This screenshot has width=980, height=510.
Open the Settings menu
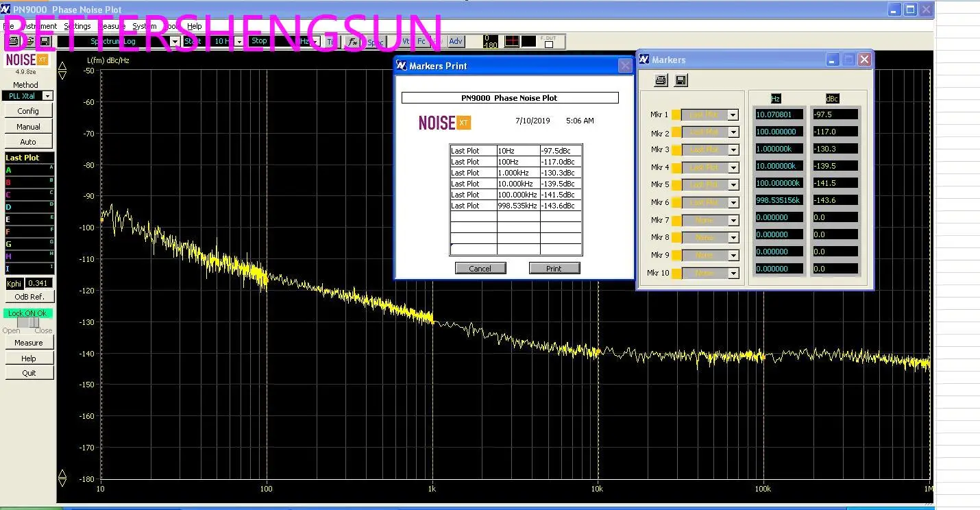[x=77, y=26]
